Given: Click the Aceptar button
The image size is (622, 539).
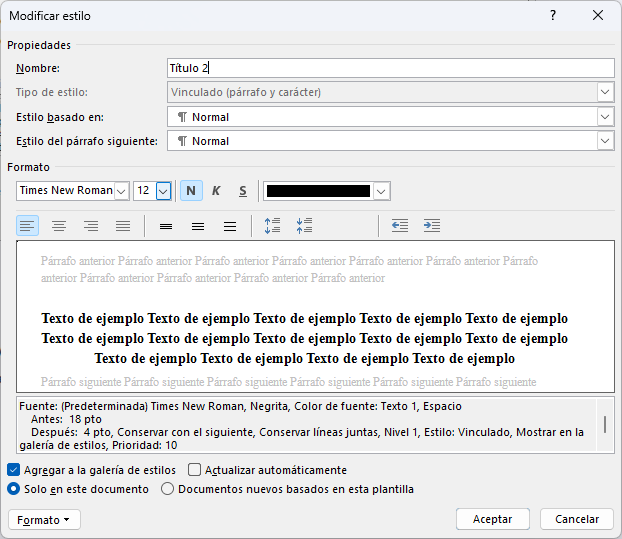Looking at the screenshot, I should pos(492,519).
